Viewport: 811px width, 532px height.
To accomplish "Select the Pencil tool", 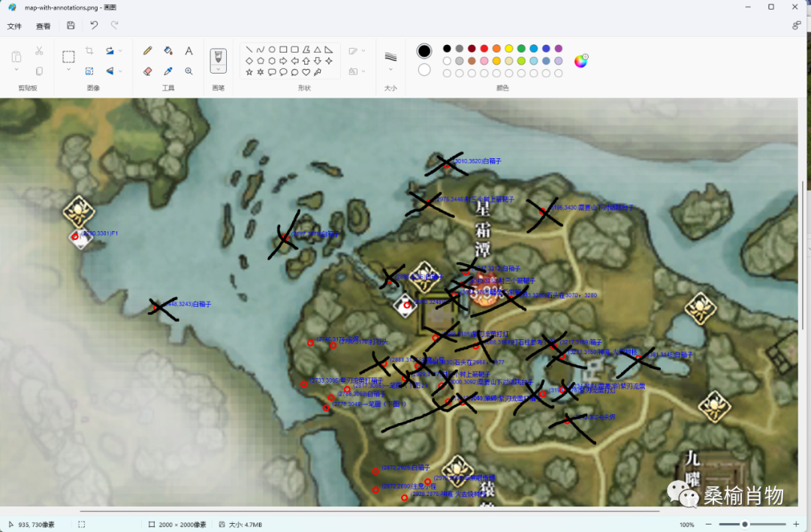I will point(147,51).
